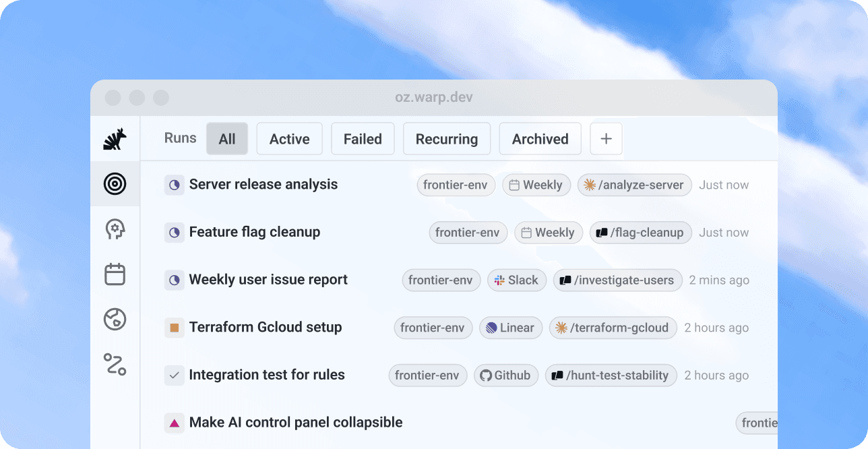Click pink triangle icon for Make AI control panel
Image resolution: width=868 pixels, height=449 pixels.
(175, 423)
